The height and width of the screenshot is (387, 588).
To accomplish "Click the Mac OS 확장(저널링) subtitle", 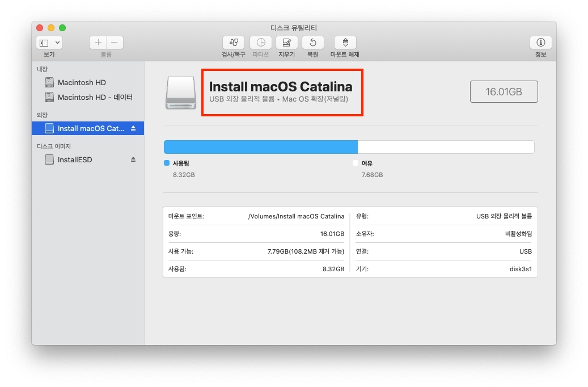I will pyautogui.click(x=315, y=99).
